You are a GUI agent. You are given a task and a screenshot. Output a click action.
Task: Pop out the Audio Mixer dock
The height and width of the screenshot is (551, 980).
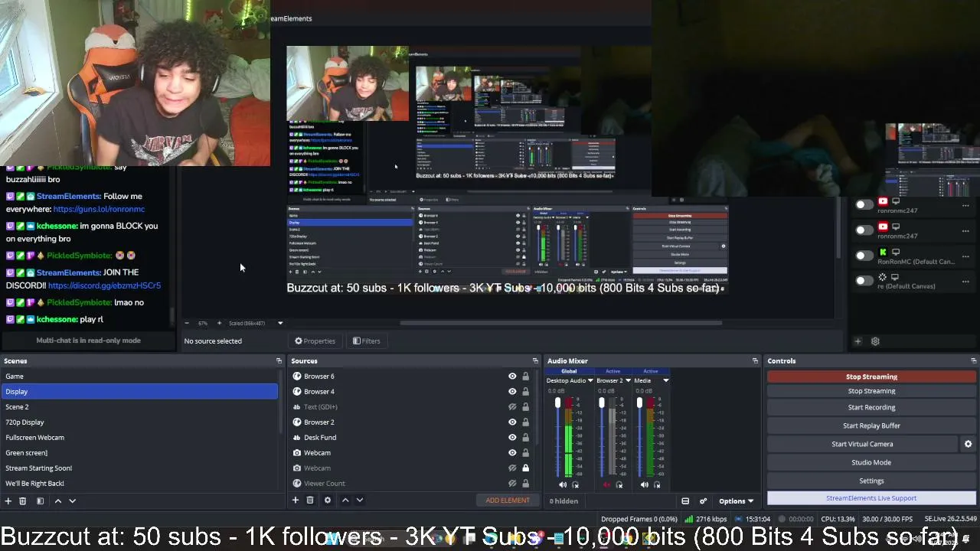(755, 360)
